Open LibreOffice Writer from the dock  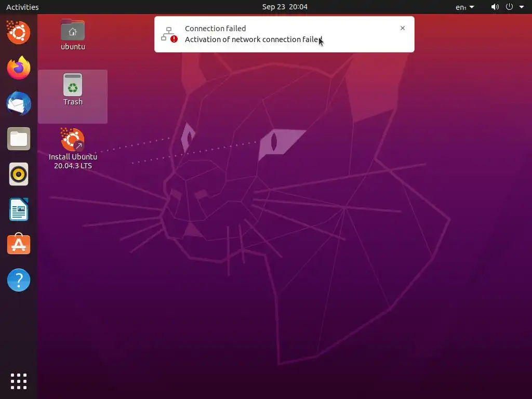point(19,210)
